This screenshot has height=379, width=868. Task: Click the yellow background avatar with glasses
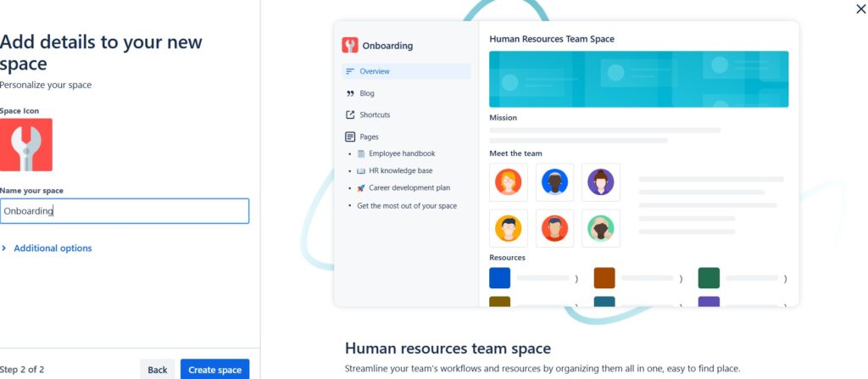pos(509,228)
